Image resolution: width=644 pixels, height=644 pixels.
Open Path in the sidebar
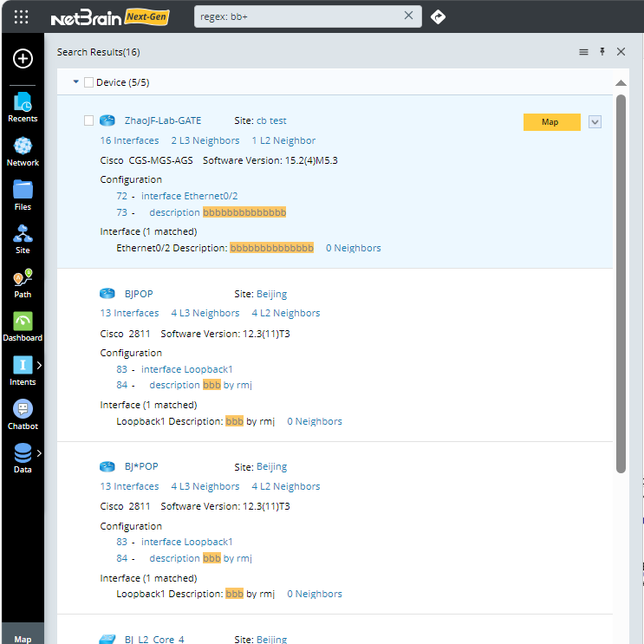[x=23, y=283]
